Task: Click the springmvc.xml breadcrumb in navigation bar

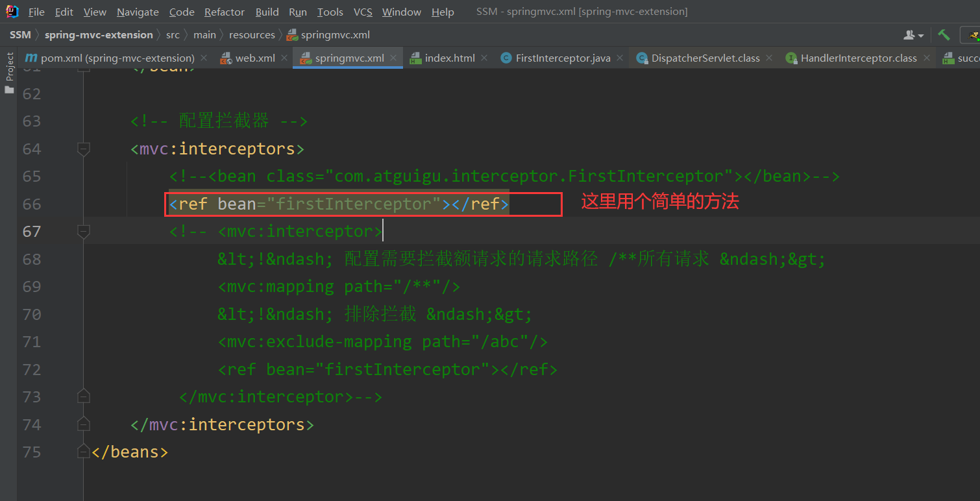Action: point(328,35)
